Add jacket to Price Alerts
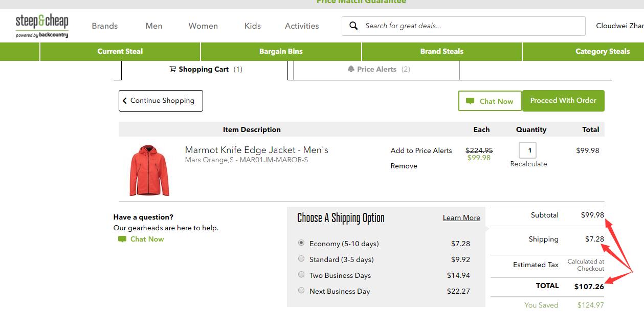This screenshot has height=327, width=644. [421, 150]
